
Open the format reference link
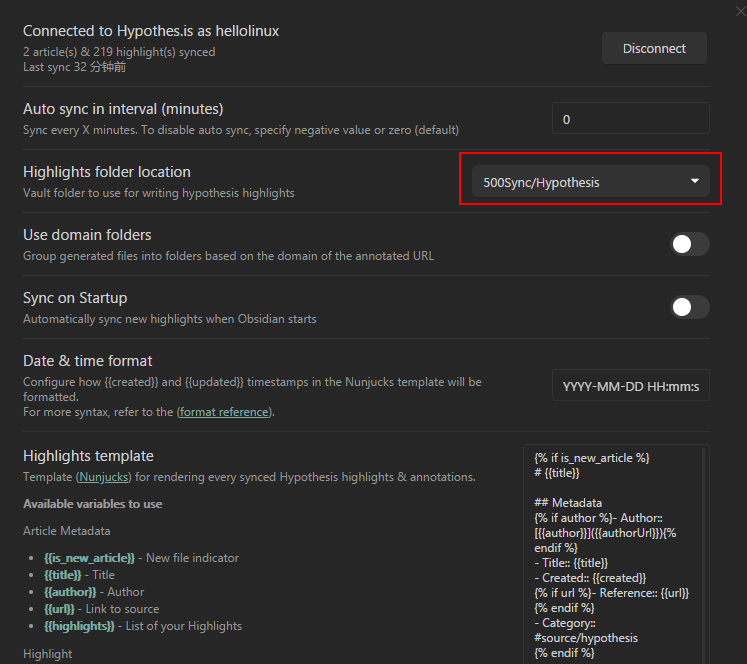click(224, 412)
